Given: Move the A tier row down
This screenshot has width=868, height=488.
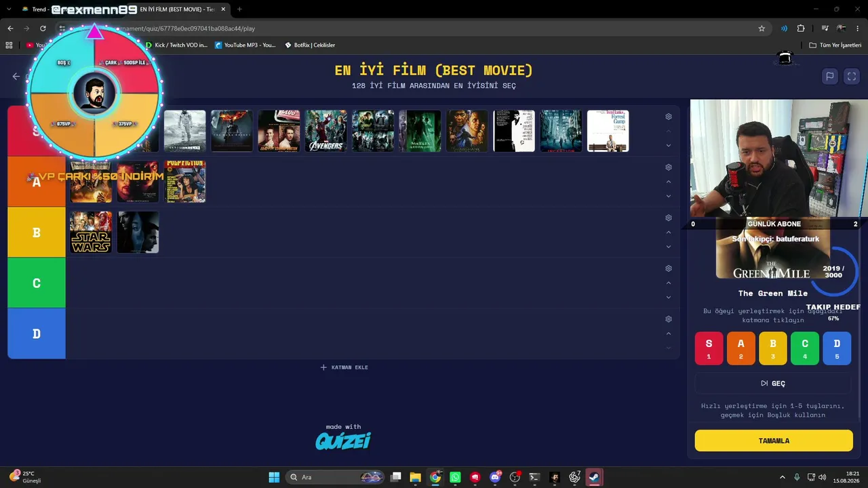Looking at the screenshot, I should 669,196.
